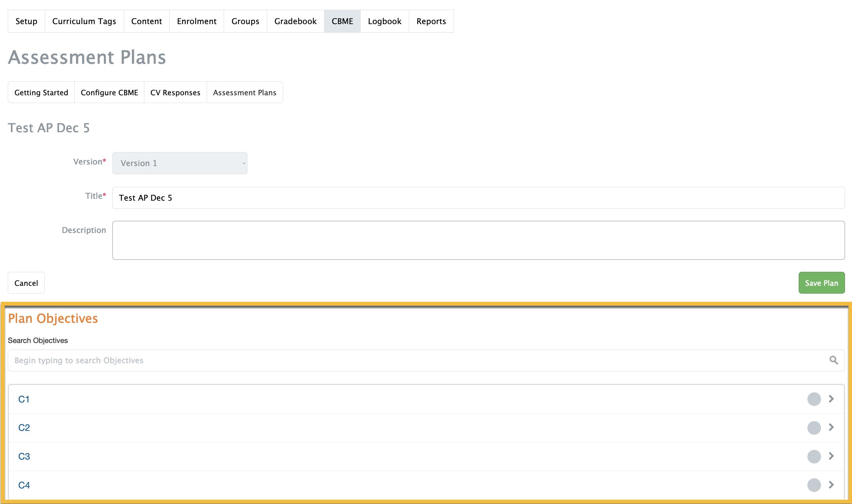Image resolution: width=852 pixels, height=504 pixels.
Task: Expand the C3 objective chevron
Action: [831, 456]
